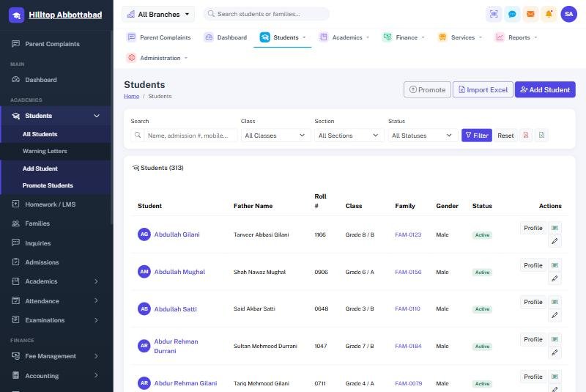This screenshot has height=392, width=586.
Task: Click the ID card icon for Abdur Rehman Gilani
Action: click(555, 377)
